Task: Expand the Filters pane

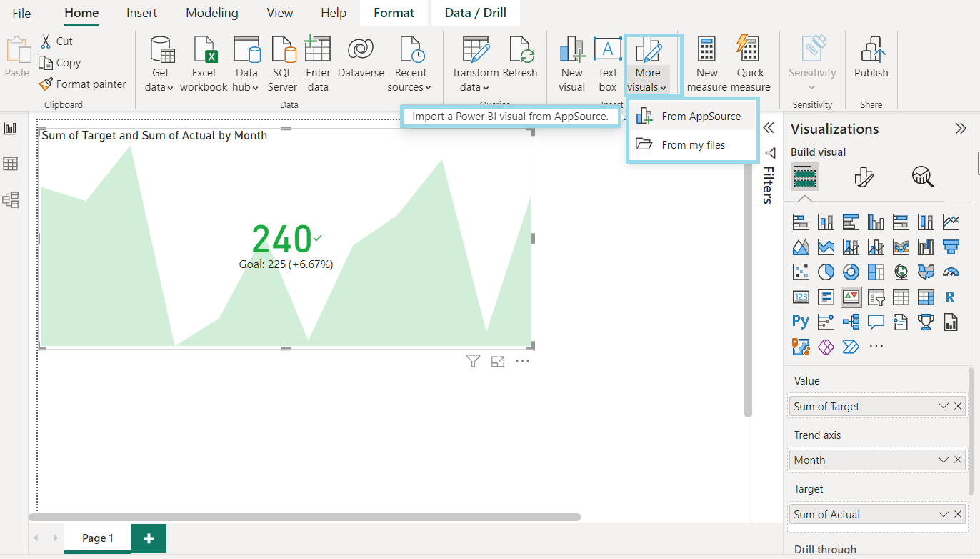Action: [x=769, y=128]
